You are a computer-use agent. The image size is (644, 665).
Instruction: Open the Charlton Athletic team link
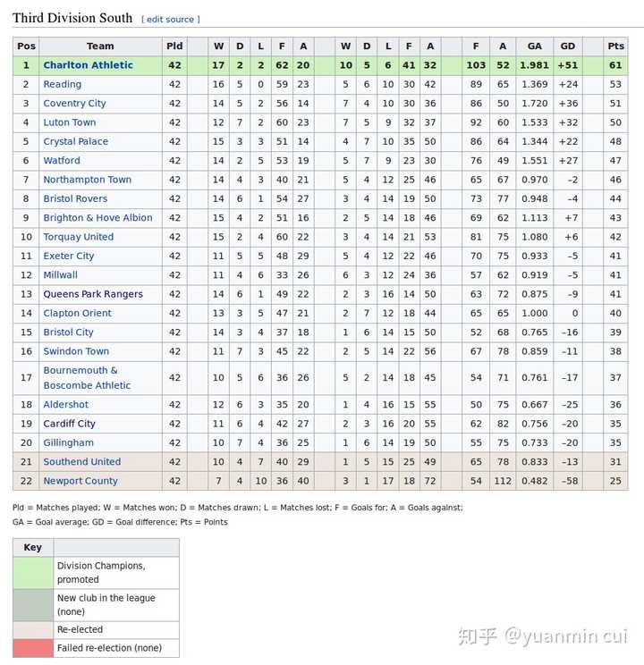[88, 65]
